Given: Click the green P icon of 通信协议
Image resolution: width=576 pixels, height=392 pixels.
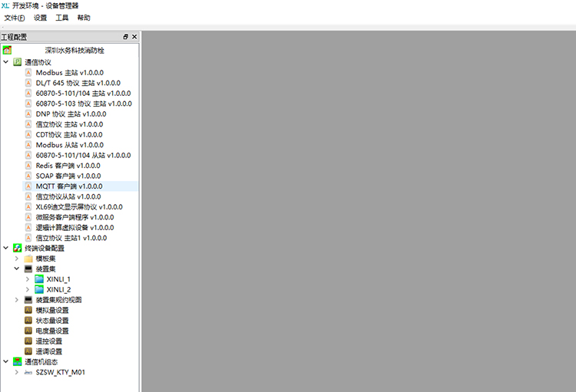Looking at the screenshot, I should 17,62.
